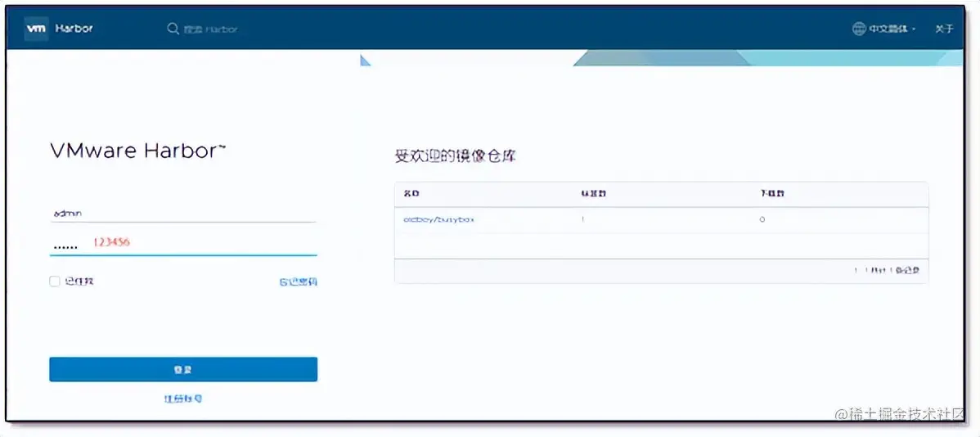
Task: Click the popular repositories heading
Action: [x=456, y=155]
